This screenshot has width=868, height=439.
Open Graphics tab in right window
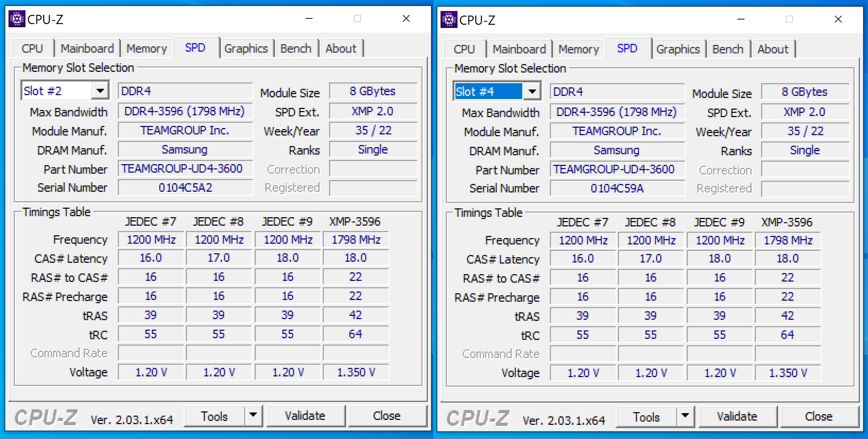click(678, 49)
